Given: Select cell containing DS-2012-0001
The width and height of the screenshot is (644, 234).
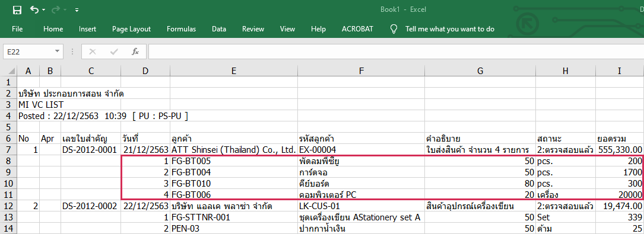Looking at the screenshot, I should click(x=90, y=149).
